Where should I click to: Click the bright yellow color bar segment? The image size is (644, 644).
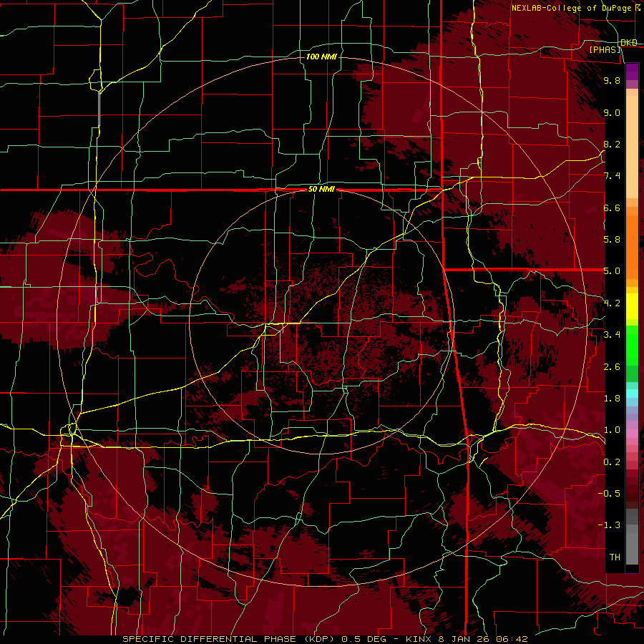(x=632, y=306)
